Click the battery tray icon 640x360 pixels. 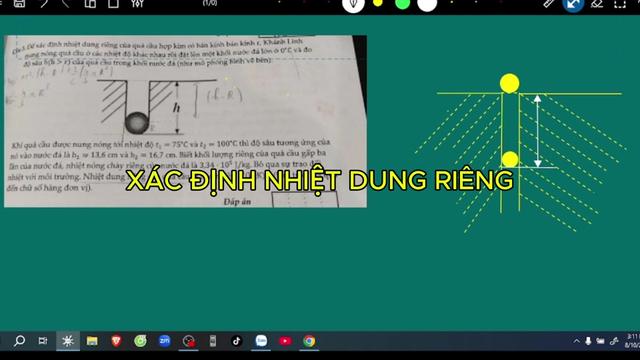click(x=600, y=341)
